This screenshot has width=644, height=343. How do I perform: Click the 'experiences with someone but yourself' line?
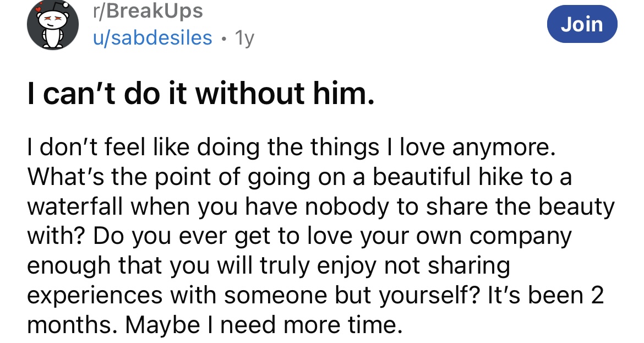(x=315, y=296)
